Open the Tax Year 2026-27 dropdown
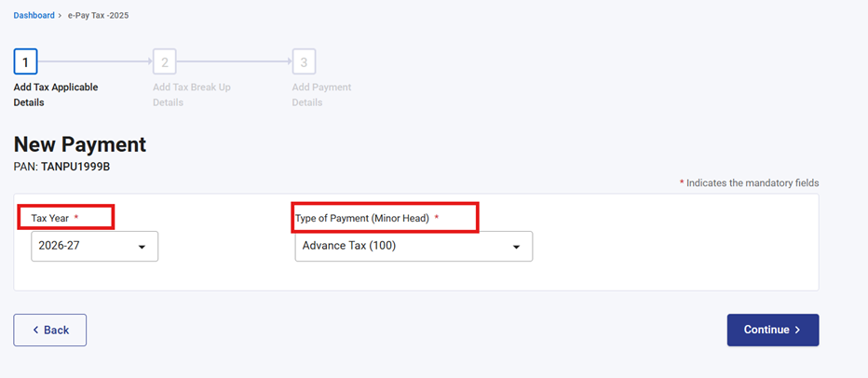 (94, 247)
